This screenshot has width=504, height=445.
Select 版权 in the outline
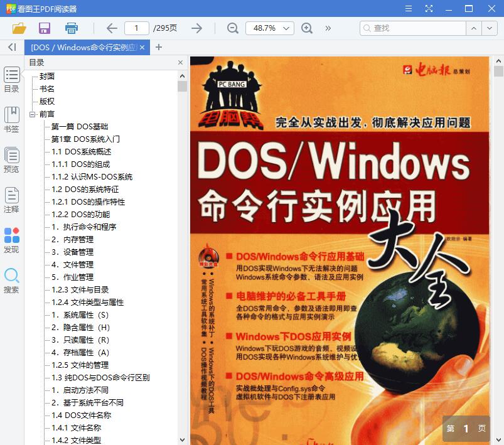click(x=47, y=101)
